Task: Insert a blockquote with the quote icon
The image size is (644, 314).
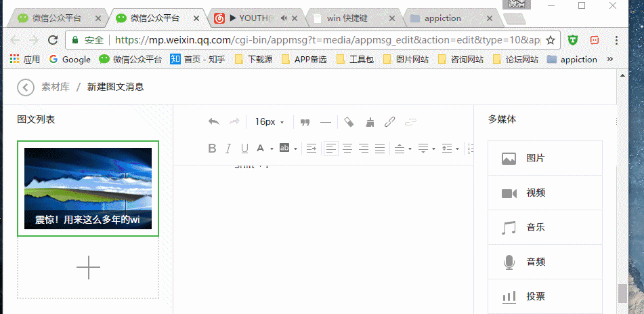Action: click(x=305, y=122)
